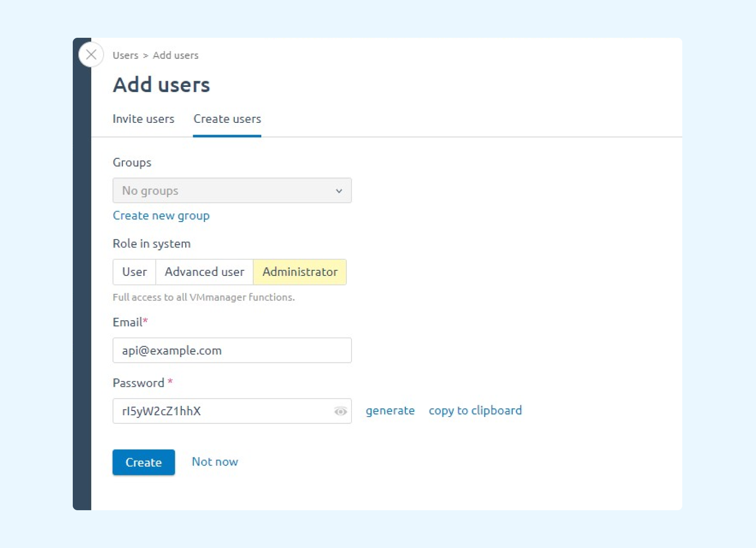Choose the User role option
The image size is (756, 548).
(x=134, y=272)
